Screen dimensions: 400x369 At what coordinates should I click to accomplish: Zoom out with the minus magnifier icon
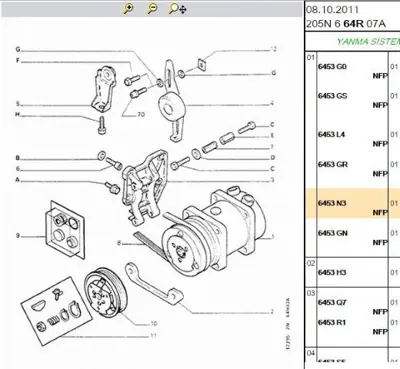click(152, 9)
